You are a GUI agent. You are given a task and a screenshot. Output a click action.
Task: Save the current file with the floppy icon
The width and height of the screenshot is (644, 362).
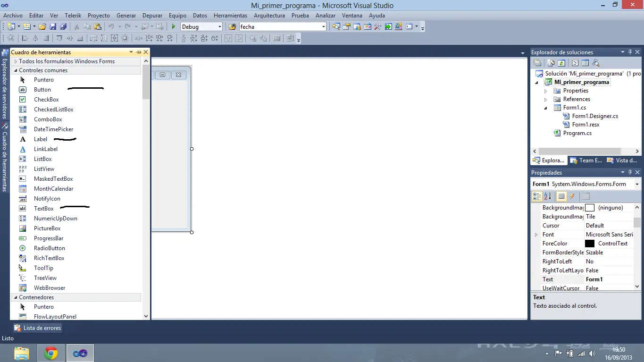[53, 27]
